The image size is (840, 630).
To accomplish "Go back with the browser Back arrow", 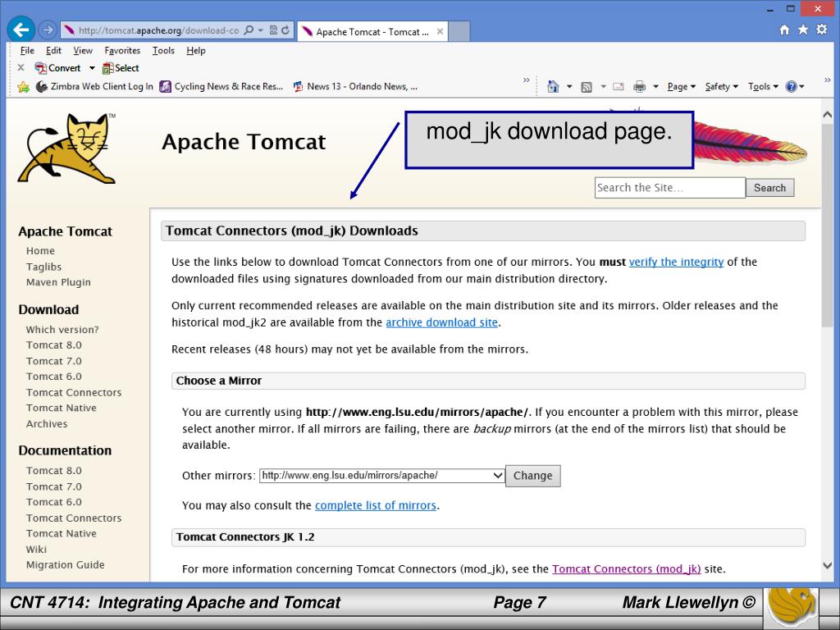I will coord(21,30).
